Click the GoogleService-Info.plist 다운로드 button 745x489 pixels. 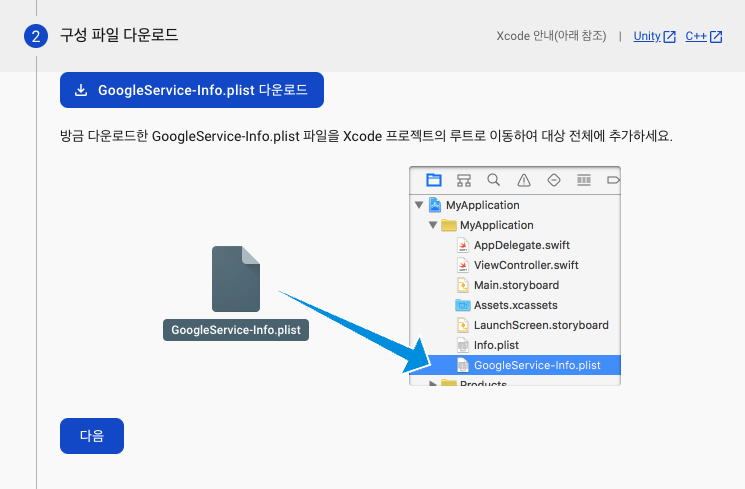[191, 90]
